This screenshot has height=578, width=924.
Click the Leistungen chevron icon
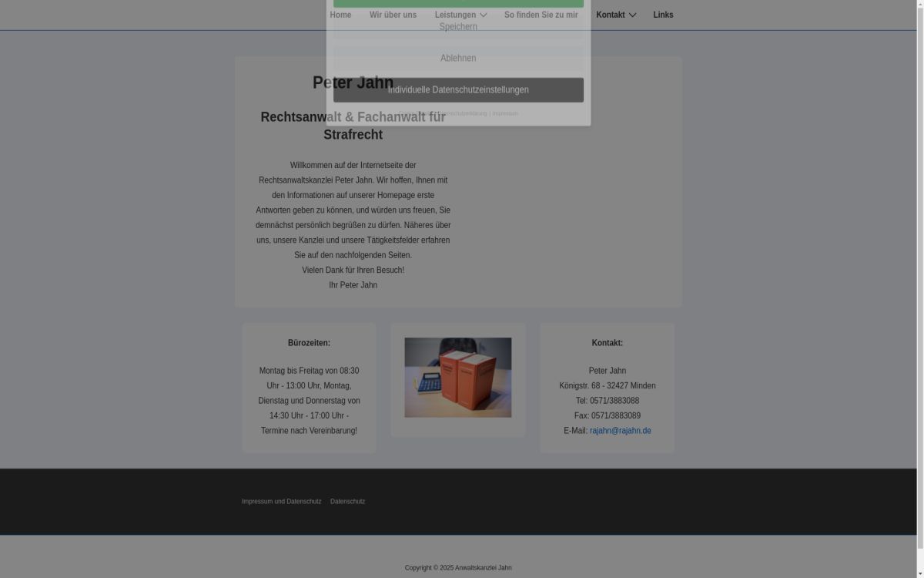point(484,15)
